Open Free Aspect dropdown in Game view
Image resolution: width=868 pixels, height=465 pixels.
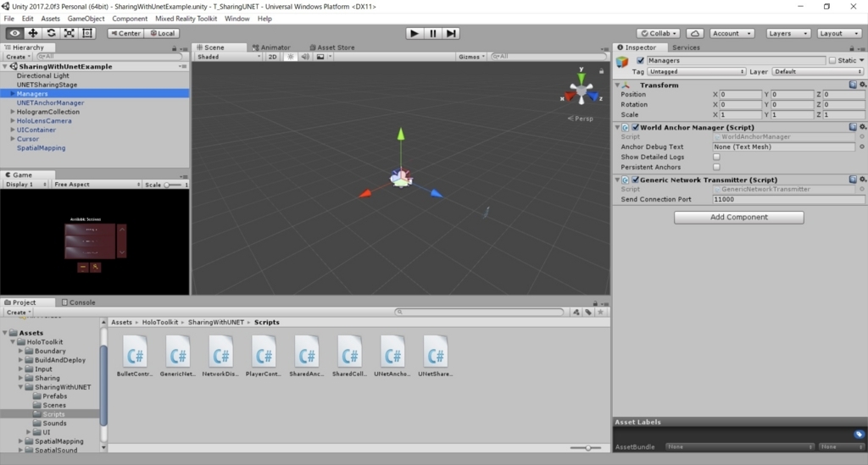click(x=97, y=184)
